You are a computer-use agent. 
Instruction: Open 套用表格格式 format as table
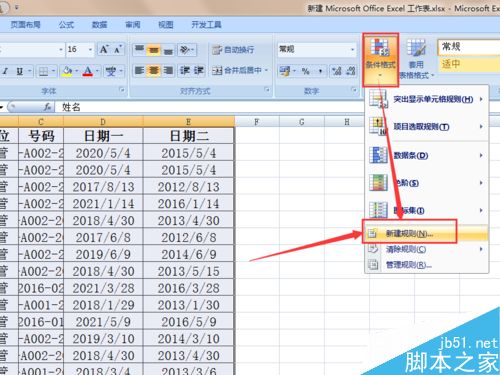416,59
